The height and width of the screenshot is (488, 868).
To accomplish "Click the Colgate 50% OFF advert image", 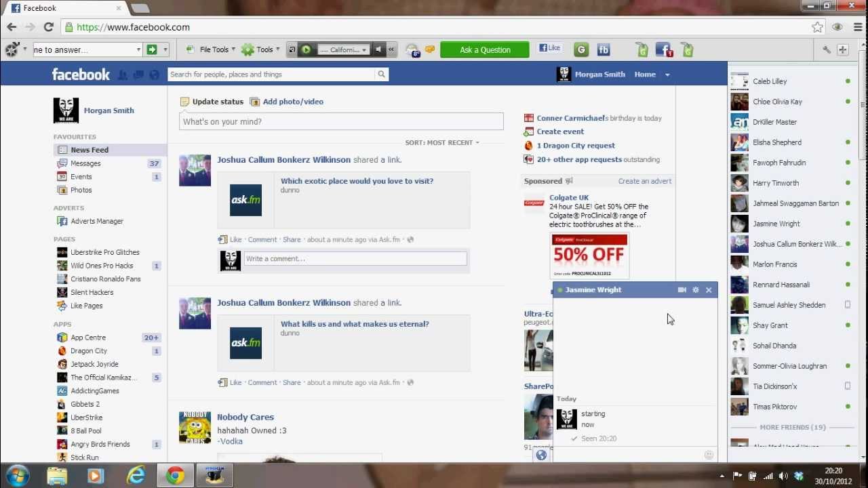I will point(589,256).
